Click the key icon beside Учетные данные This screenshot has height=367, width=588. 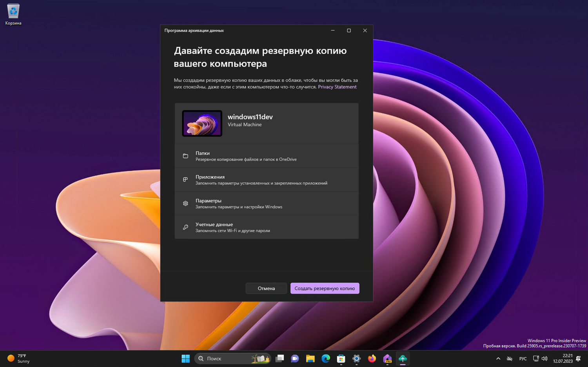(185, 227)
